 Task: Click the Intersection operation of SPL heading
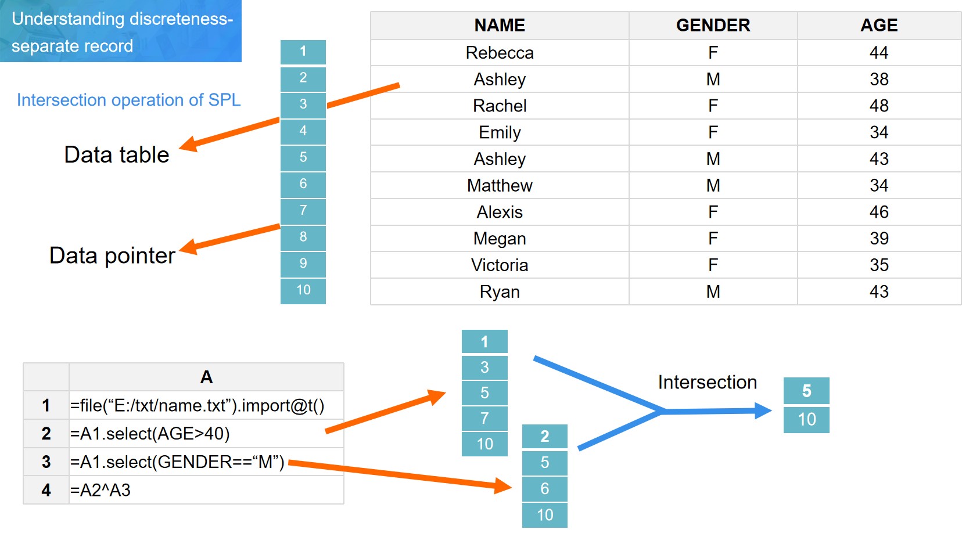128,100
